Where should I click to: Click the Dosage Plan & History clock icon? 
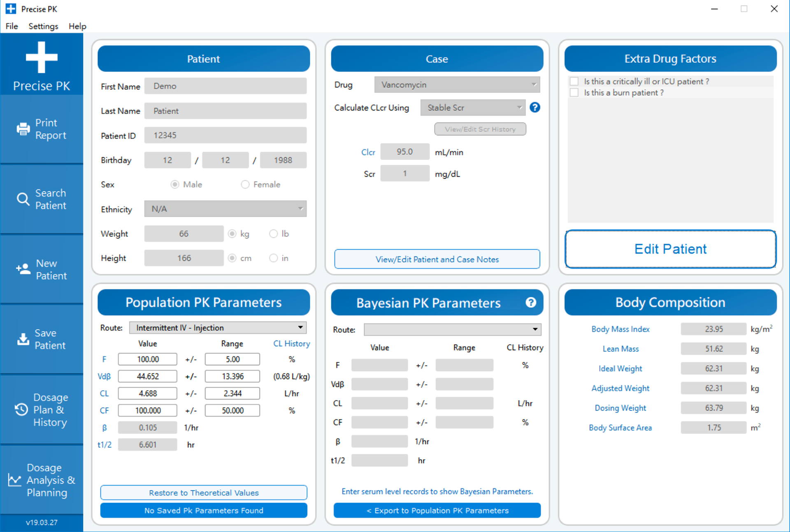(21, 409)
